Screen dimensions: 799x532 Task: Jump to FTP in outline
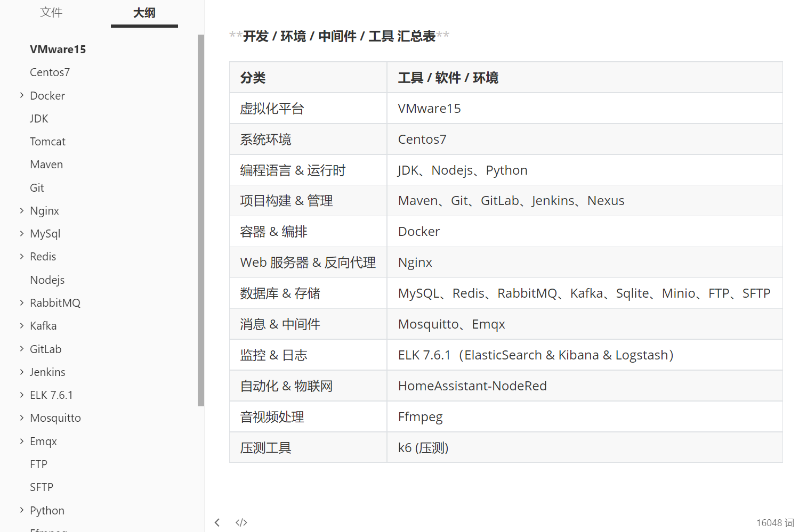click(38, 464)
